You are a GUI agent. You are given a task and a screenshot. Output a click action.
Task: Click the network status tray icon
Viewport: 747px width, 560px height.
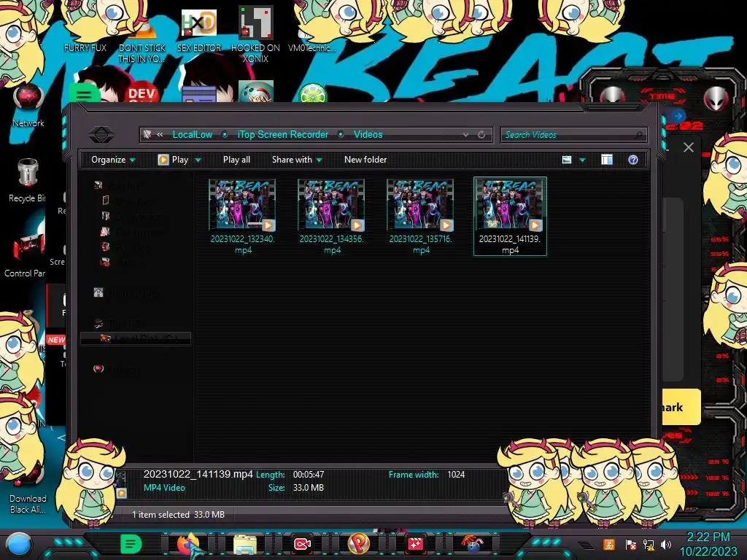click(x=649, y=545)
